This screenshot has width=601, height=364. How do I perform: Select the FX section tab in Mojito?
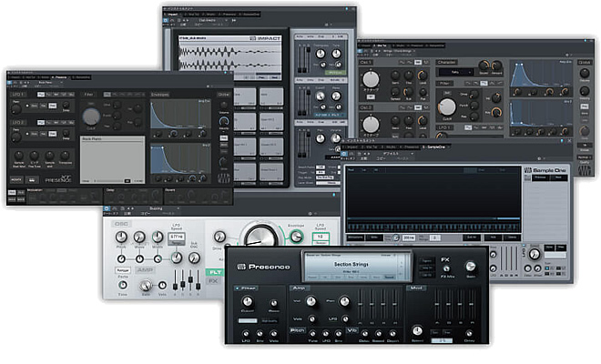213,281
